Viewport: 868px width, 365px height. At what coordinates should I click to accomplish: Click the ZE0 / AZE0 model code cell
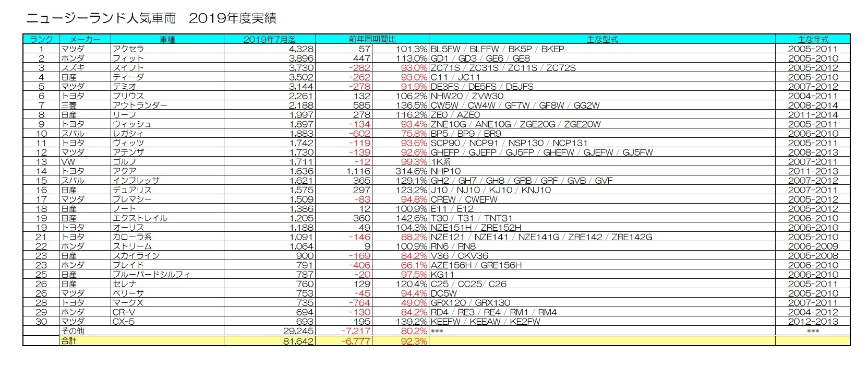click(x=602, y=114)
